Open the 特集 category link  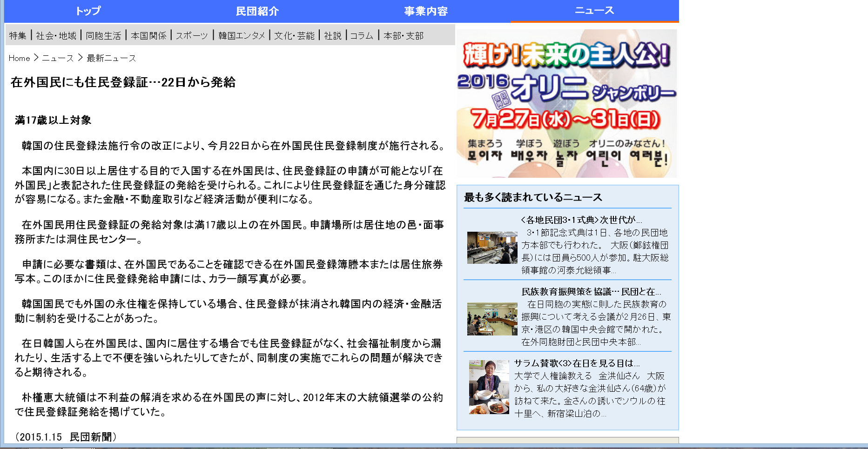pos(18,35)
